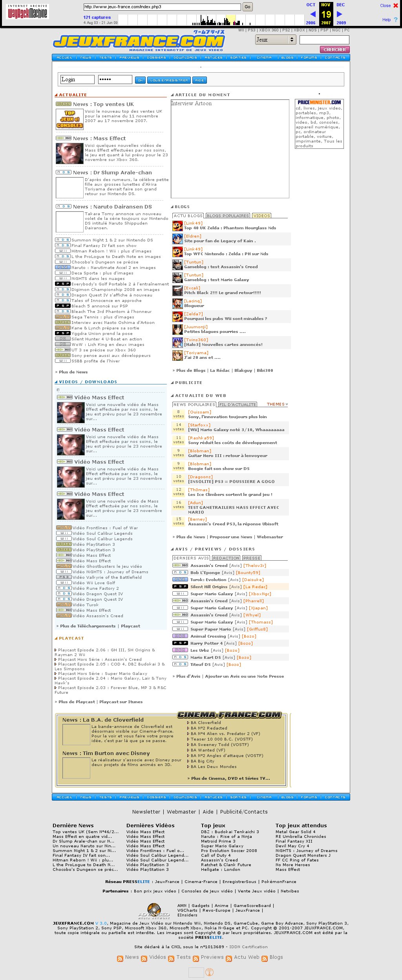The width and height of the screenshot is (402, 980).
Task: Close the Wayback toolbar with red X
Action: (x=396, y=5)
